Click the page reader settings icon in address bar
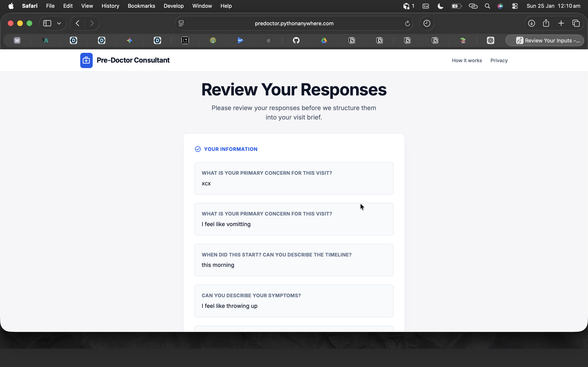The height and width of the screenshot is (367, 588). (181, 23)
